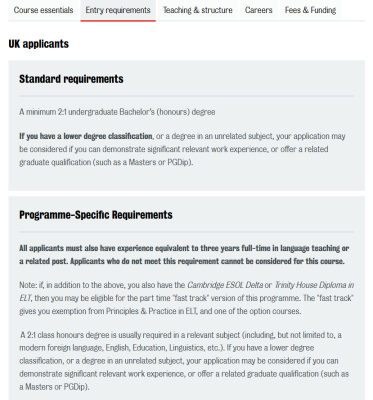Image resolution: width=373 pixels, height=400 pixels.
Task: Switch to the Teaching & structure tab
Action: (198, 10)
